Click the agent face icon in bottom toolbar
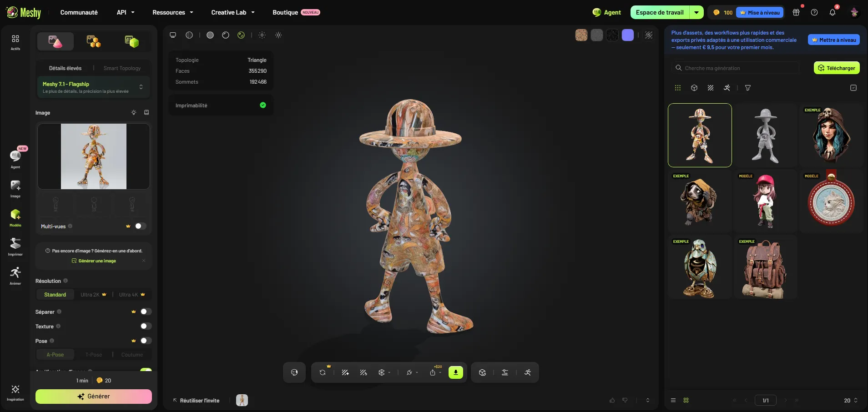This screenshot has width=868, height=412. pos(294,372)
